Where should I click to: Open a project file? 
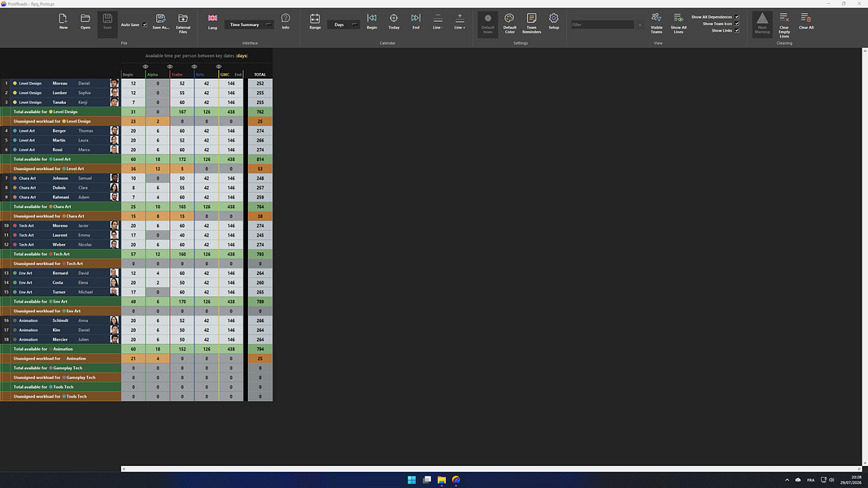pyautogui.click(x=85, y=22)
